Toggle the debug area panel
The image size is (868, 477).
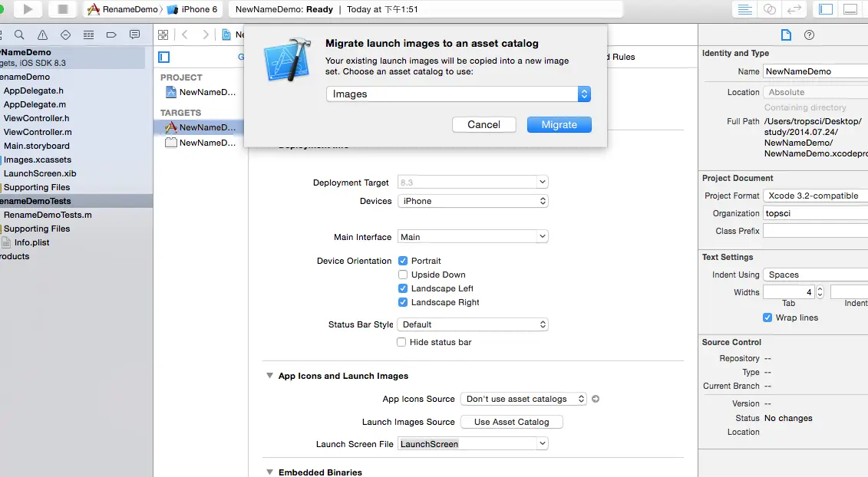tap(850, 9)
